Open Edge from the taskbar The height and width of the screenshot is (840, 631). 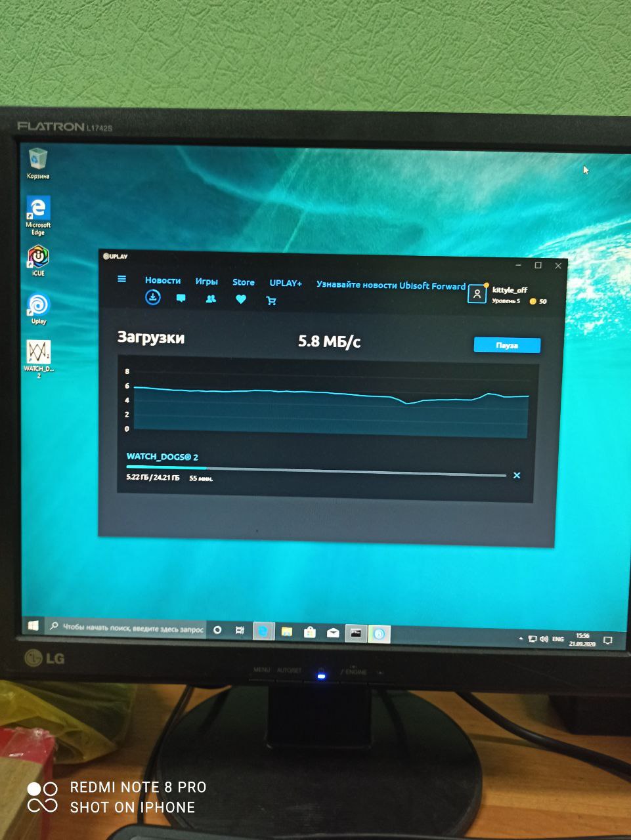point(263,631)
